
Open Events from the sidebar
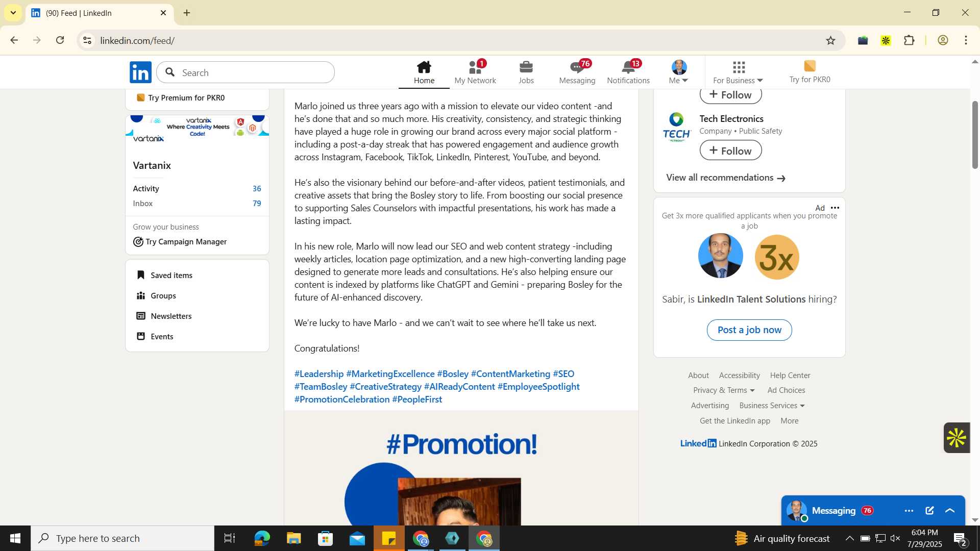(162, 337)
